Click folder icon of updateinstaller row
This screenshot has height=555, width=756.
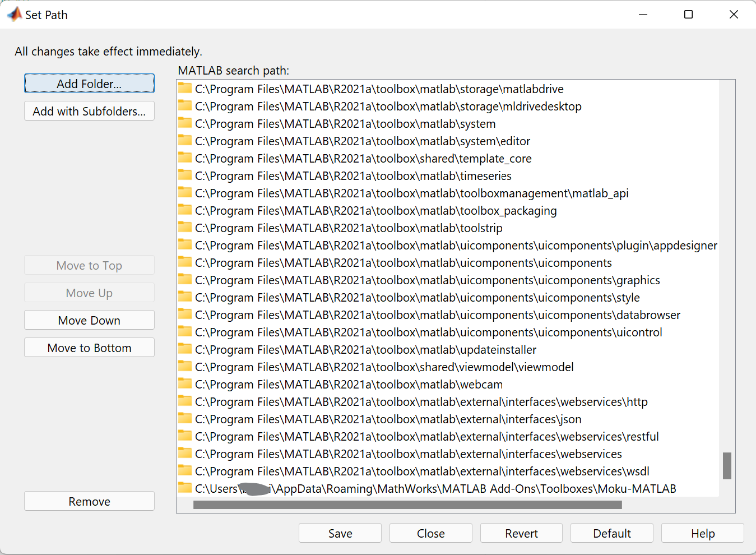tap(185, 349)
